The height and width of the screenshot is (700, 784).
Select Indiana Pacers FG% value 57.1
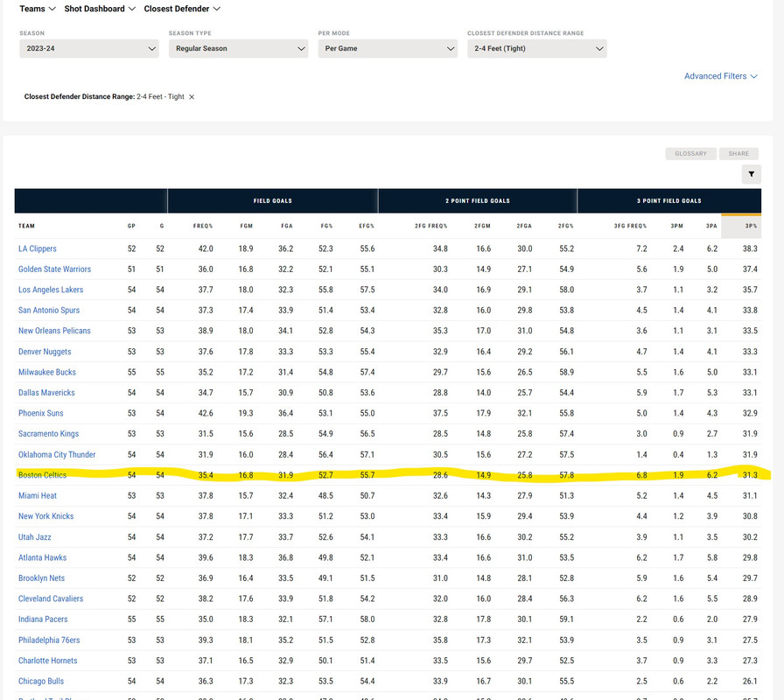click(x=325, y=619)
